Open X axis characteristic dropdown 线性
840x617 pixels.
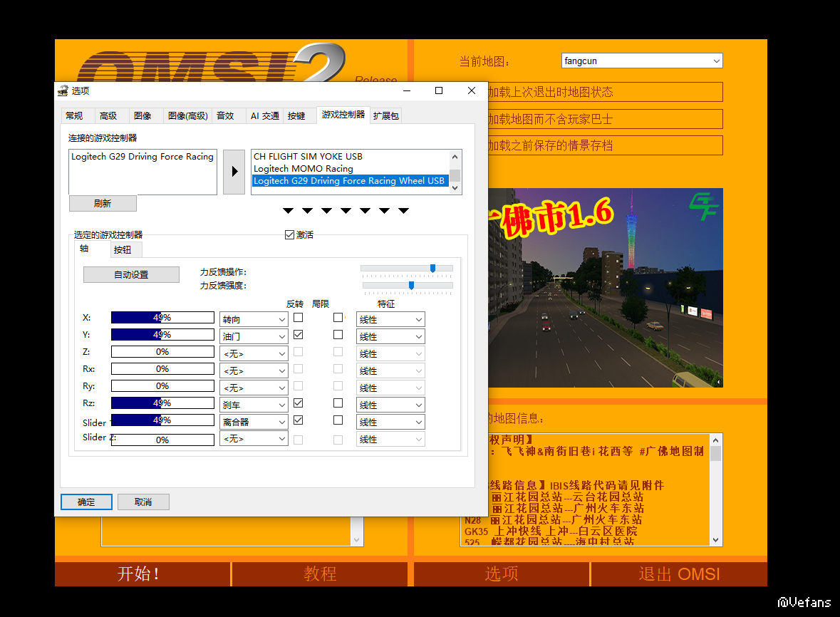pos(390,319)
